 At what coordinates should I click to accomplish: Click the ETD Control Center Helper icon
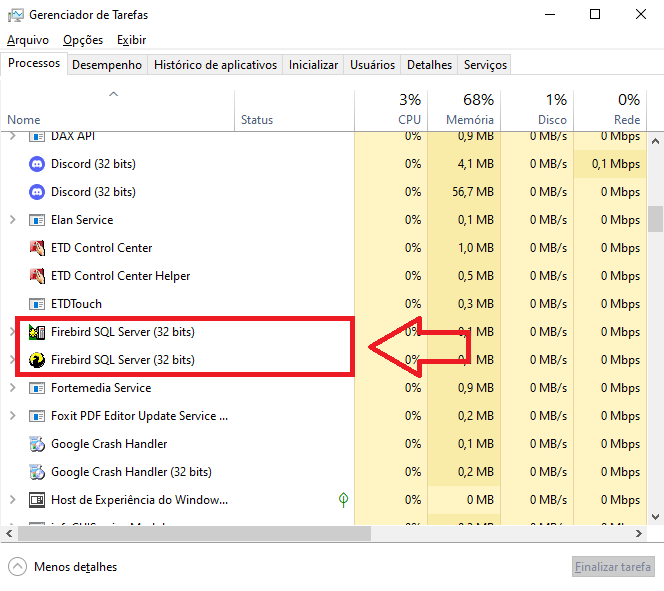pyautogui.click(x=37, y=276)
